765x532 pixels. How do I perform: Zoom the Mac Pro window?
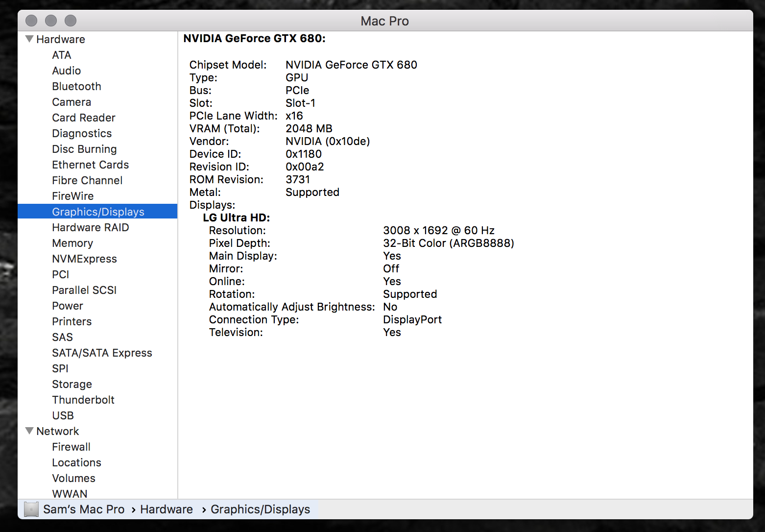pos(71,21)
